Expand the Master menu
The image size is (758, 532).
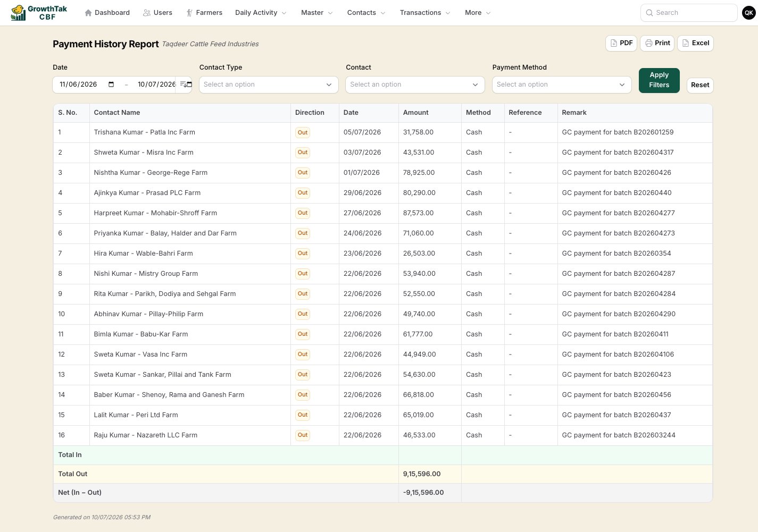[317, 13]
